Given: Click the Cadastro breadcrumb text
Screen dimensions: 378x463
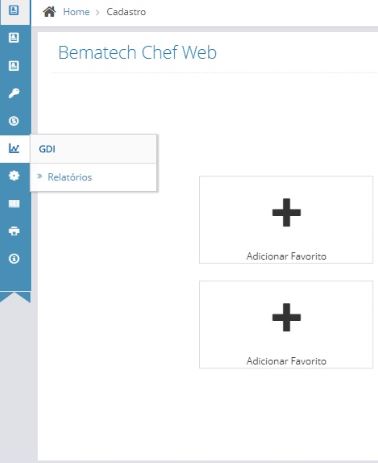Looking at the screenshot, I should 126,12.
